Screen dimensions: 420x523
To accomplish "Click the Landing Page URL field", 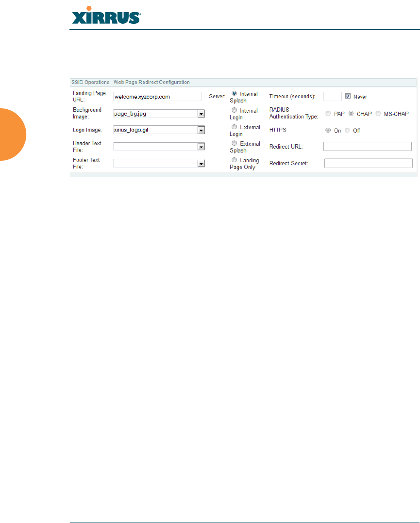I will pyautogui.click(x=157, y=97).
